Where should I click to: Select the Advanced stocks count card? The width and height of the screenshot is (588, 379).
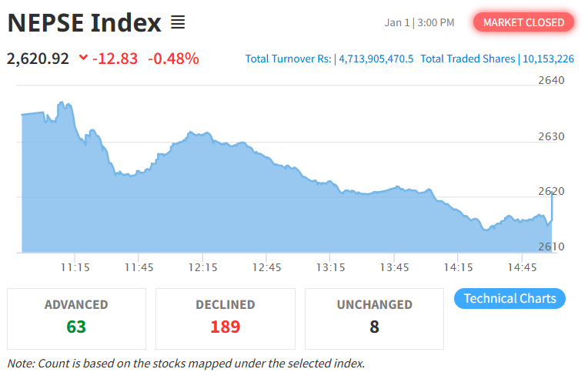[x=76, y=318]
